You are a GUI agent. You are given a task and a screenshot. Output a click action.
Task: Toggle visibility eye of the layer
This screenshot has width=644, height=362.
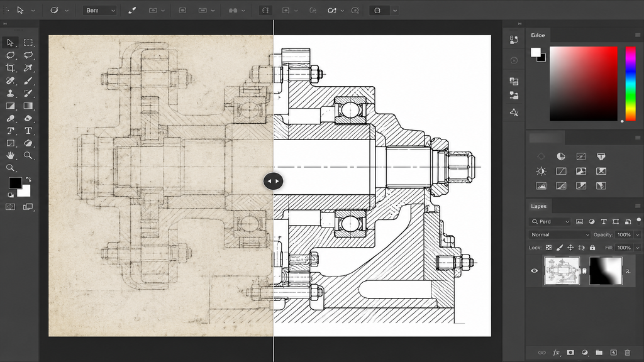pos(535,271)
